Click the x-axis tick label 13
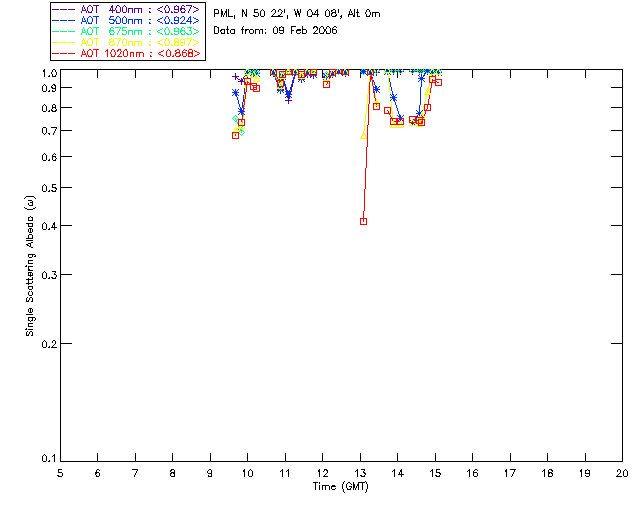 360,474
